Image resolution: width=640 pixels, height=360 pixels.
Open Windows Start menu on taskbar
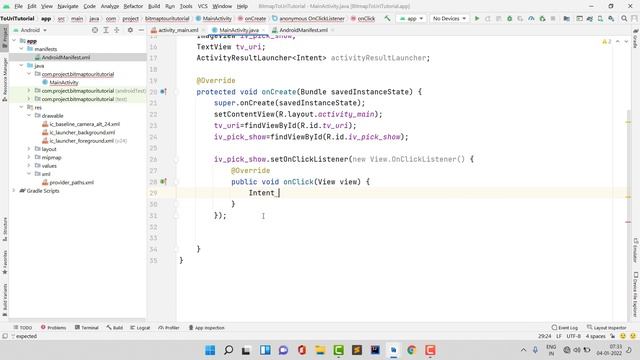point(210,350)
